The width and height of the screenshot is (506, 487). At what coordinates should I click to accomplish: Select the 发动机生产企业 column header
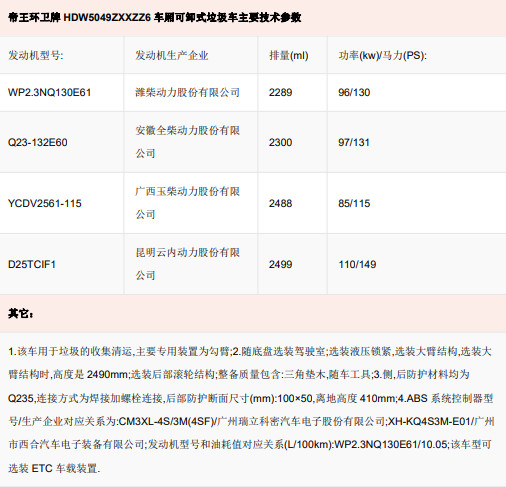point(172,55)
